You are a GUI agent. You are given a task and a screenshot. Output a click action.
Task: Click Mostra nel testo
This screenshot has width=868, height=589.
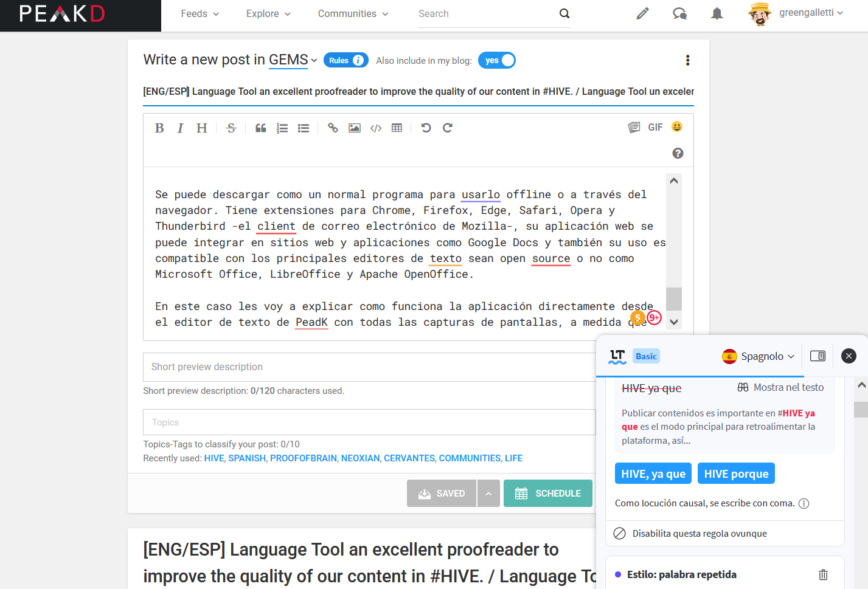click(x=781, y=387)
